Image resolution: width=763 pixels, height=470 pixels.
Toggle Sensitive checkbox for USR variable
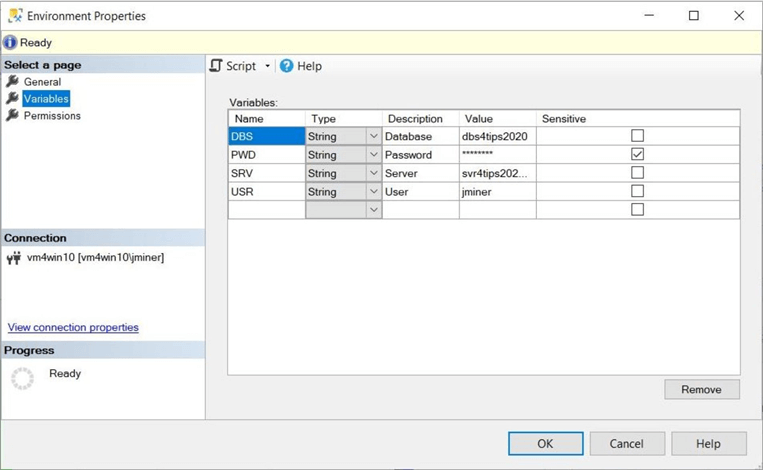(637, 191)
